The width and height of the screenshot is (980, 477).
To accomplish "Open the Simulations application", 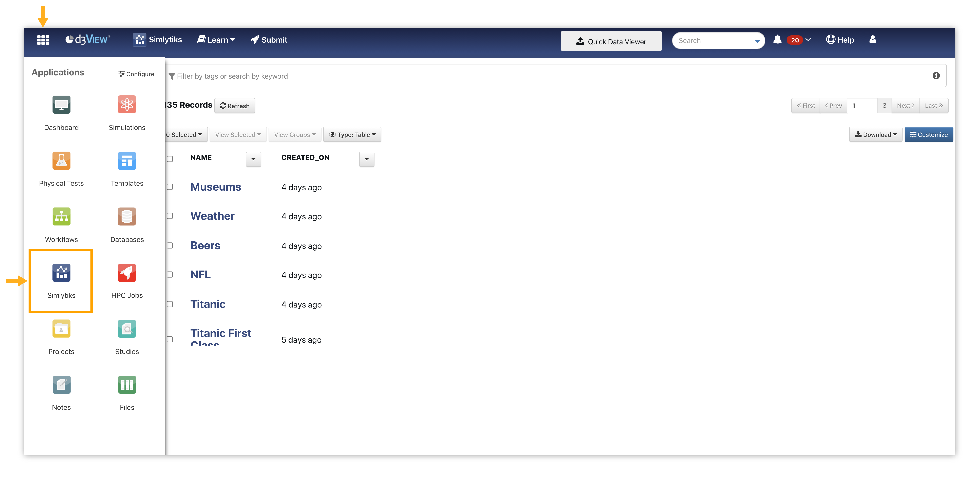I will (127, 113).
